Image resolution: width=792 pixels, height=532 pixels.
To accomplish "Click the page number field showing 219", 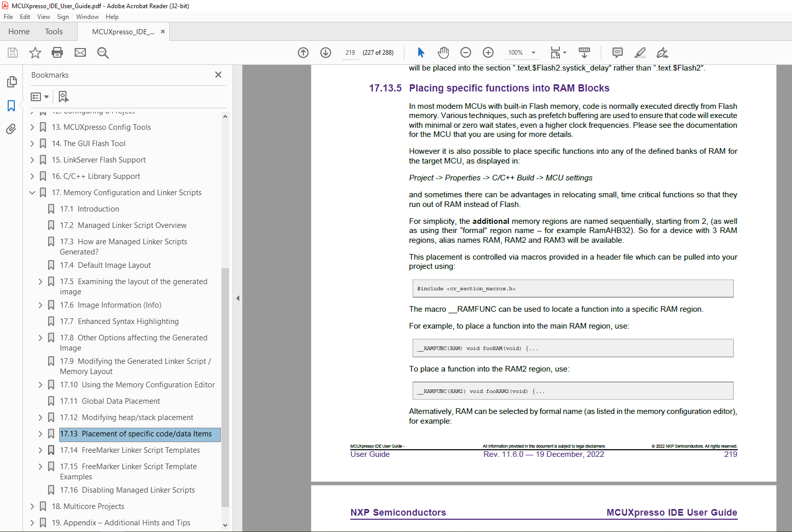I will pyautogui.click(x=350, y=53).
